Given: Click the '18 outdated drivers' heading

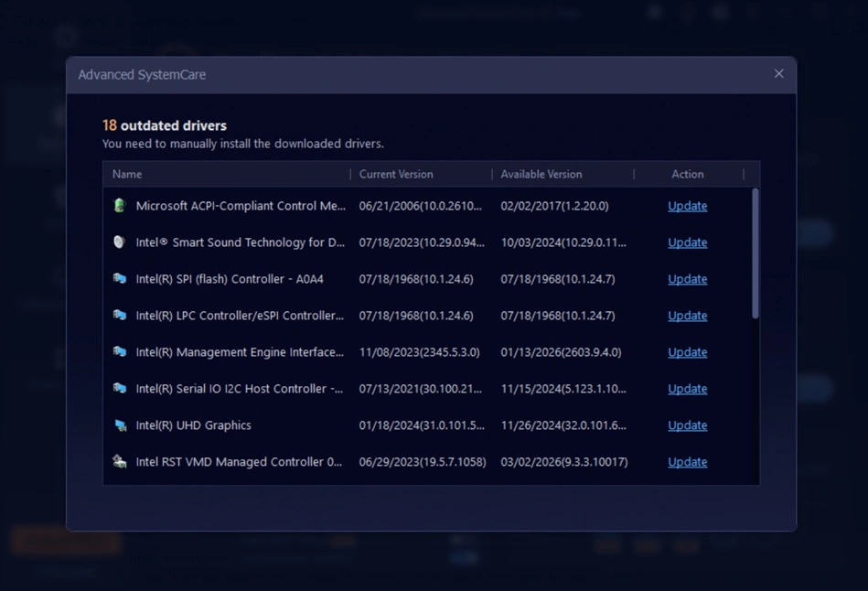Looking at the screenshot, I should [165, 125].
